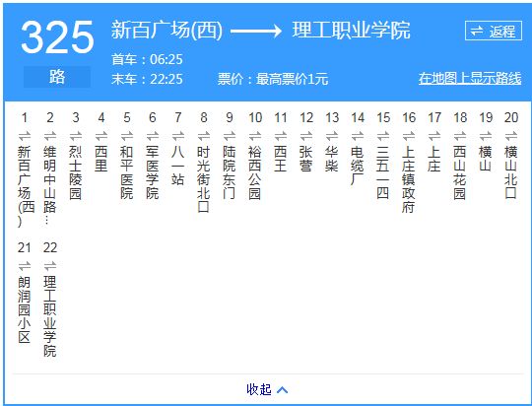Viewport: 532px width, 406px height.
Task: Click the 325 route number
Action: tap(57, 36)
